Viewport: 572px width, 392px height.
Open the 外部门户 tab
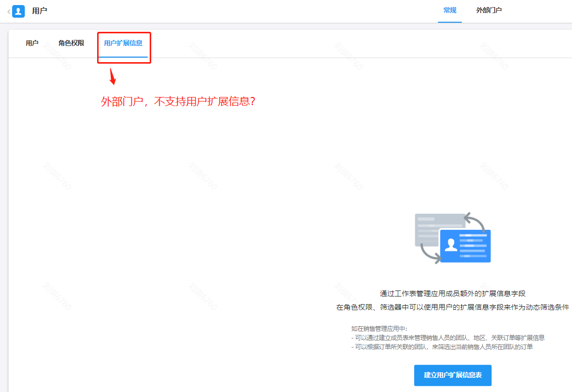[x=489, y=11]
